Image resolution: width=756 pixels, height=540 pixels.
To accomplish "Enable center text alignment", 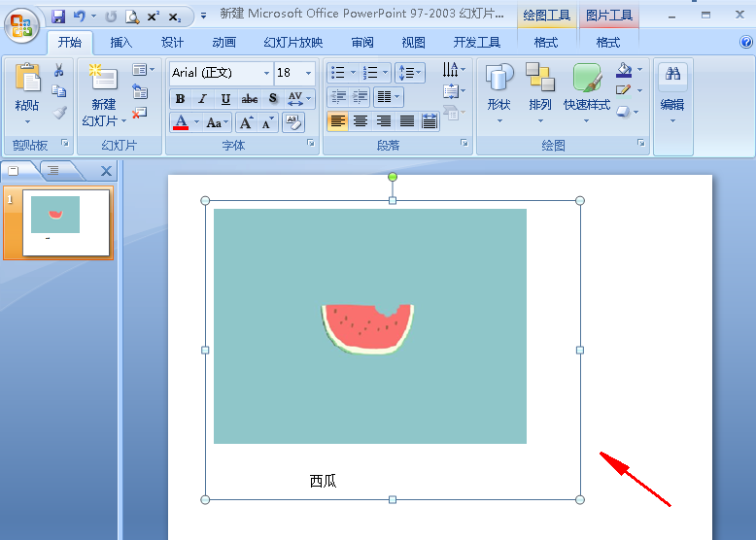I will (x=361, y=121).
